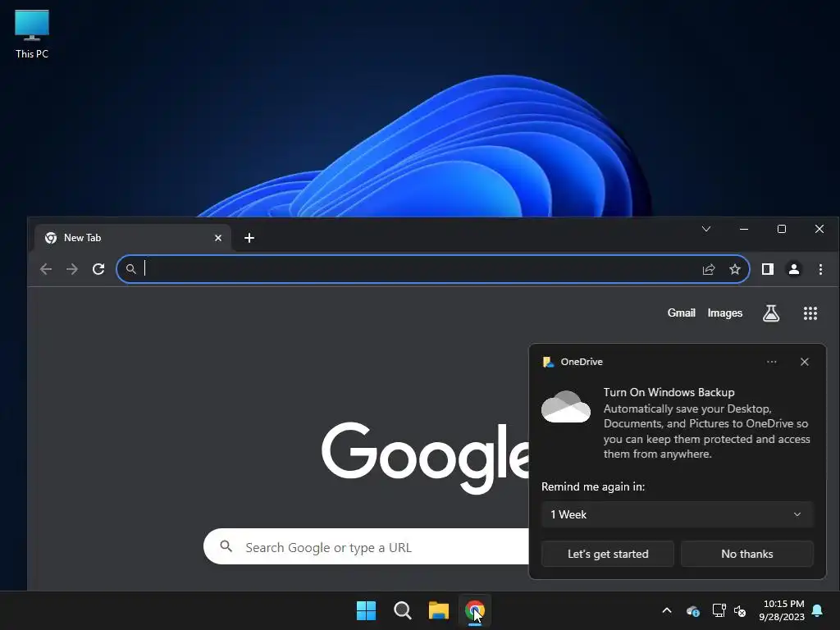Open notification bell in taskbar
840x630 pixels.
click(x=818, y=610)
